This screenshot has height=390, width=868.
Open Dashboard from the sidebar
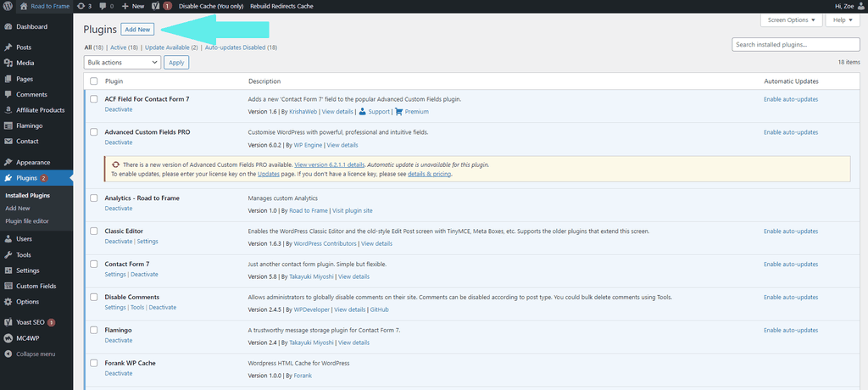[32, 26]
